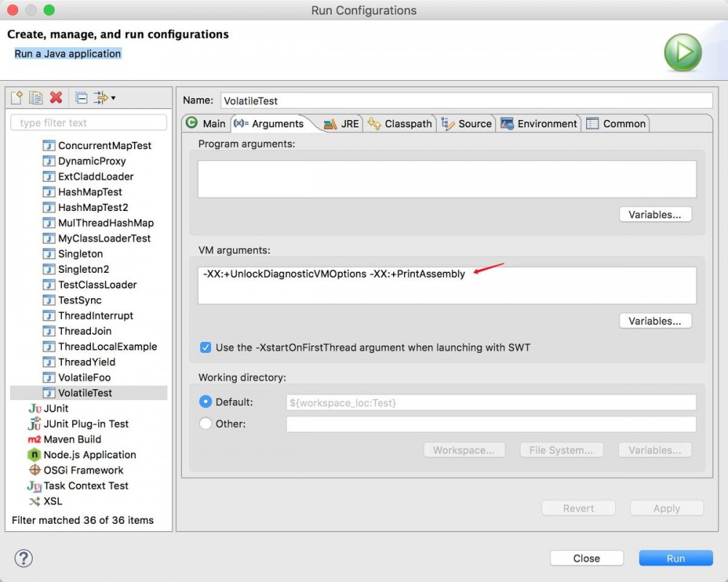Click into the type filter text field

click(x=88, y=122)
